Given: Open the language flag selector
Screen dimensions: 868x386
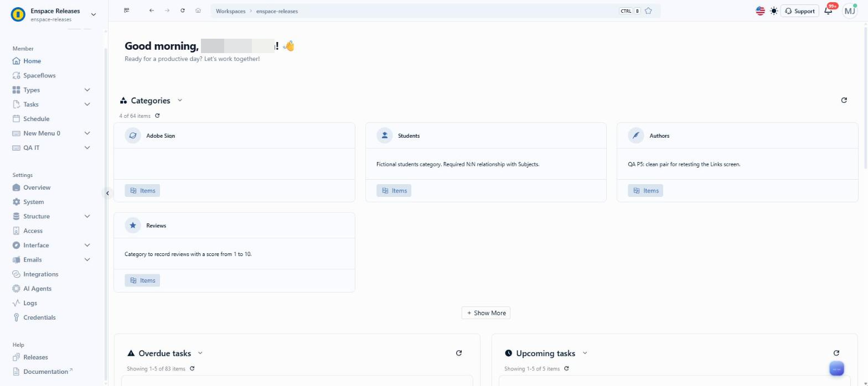Looking at the screenshot, I should tap(760, 11).
